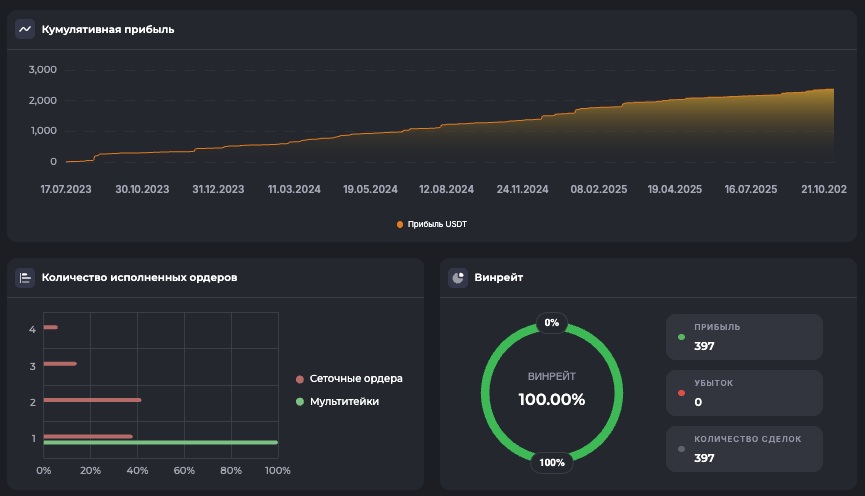This screenshot has width=865, height=496.
Task: Click the line chart icon beside Кумулятивная прибыль
Action: click(25, 29)
